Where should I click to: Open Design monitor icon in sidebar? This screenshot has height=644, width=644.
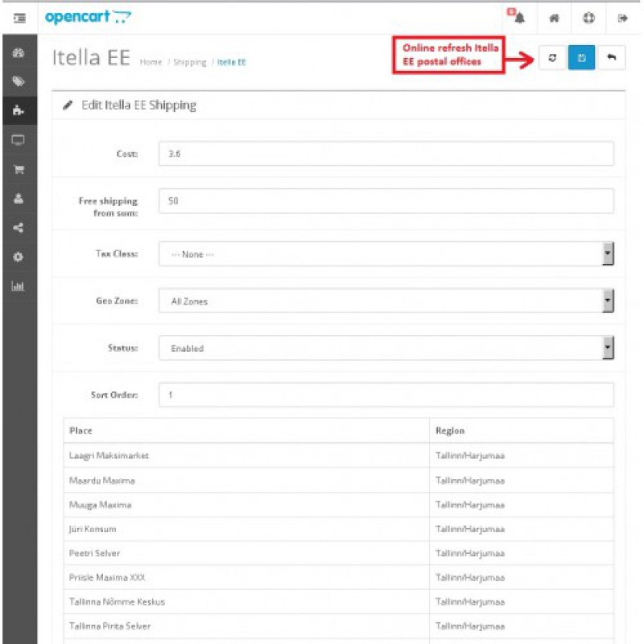click(19, 140)
